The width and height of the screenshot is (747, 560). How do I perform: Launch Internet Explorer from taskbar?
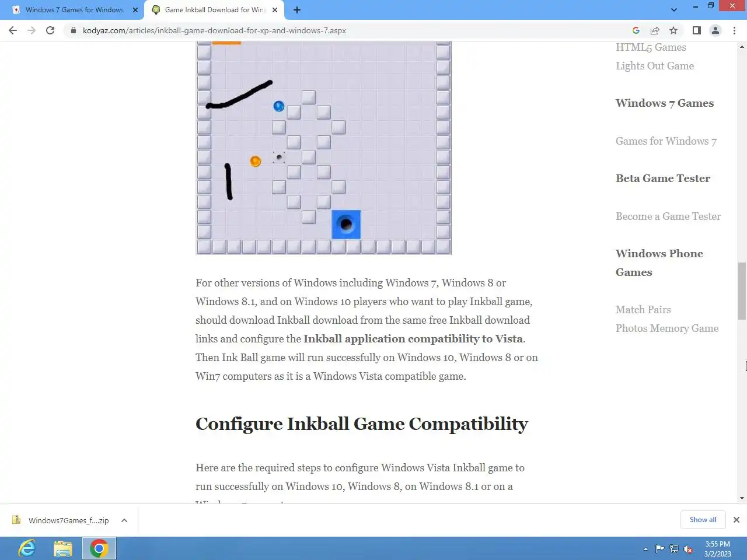pyautogui.click(x=27, y=548)
